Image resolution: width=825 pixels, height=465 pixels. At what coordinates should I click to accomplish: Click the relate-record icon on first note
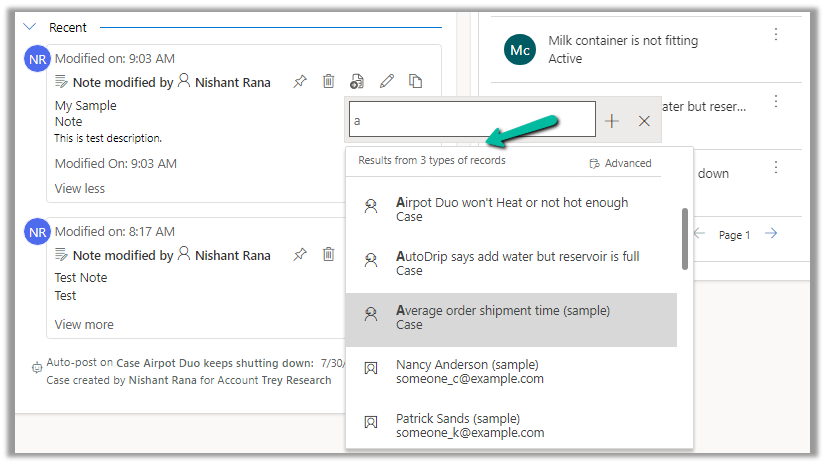click(x=357, y=82)
